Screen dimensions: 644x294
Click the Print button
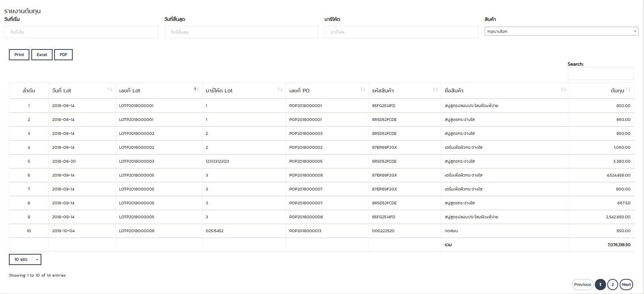[x=19, y=55]
